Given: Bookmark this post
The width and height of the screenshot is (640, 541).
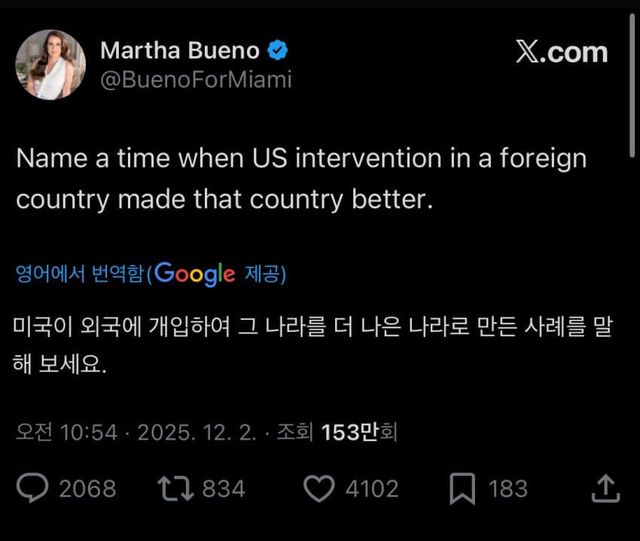Looking at the screenshot, I should pos(462,488).
